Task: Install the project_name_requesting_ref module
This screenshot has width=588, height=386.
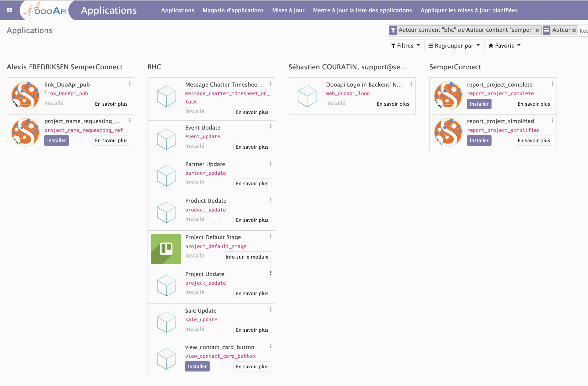Action: pyautogui.click(x=56, y=140)
